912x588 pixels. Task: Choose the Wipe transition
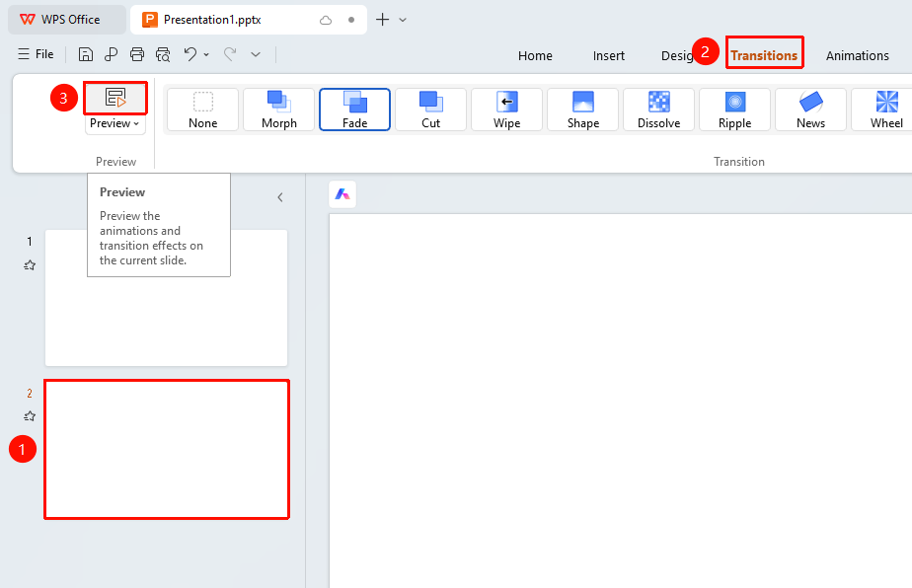(506, 110)
